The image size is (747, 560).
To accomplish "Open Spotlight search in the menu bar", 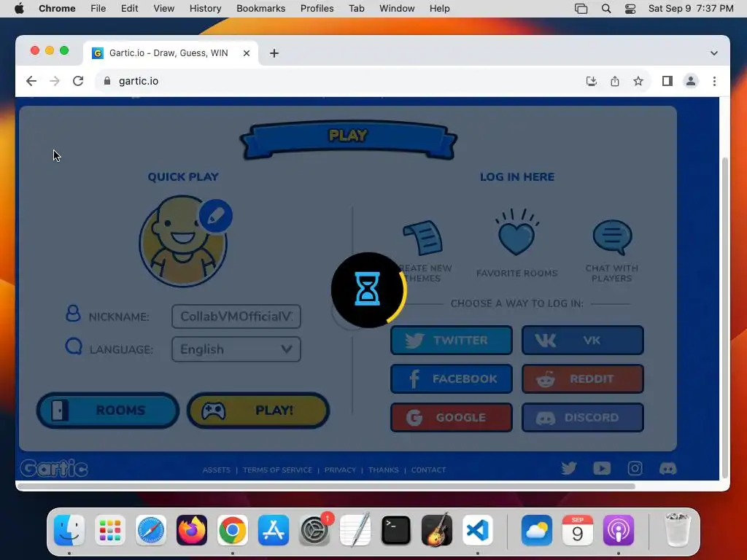I will [x=606, y=9].
